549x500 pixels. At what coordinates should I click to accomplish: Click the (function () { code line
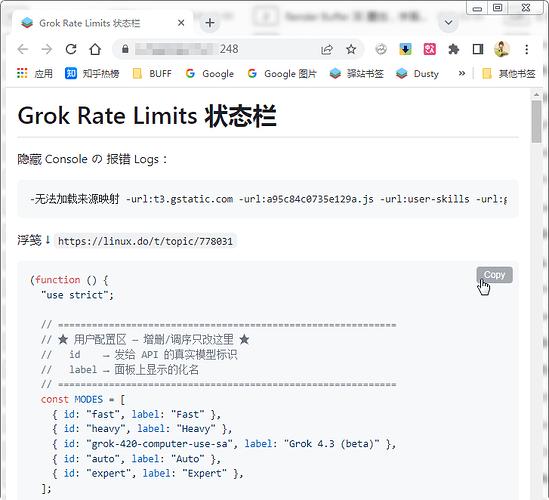(69, 280)
